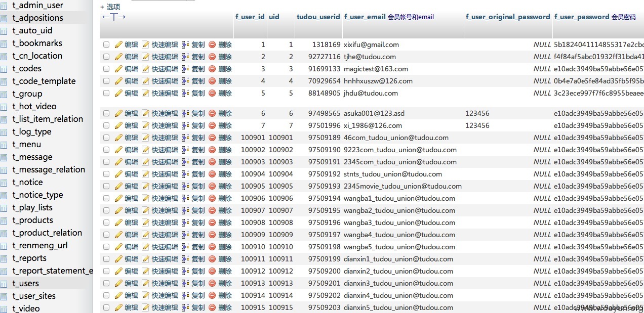
Task: Click the table icon beside t_admin_user in sidebar
Action: (x=4, y=5)
